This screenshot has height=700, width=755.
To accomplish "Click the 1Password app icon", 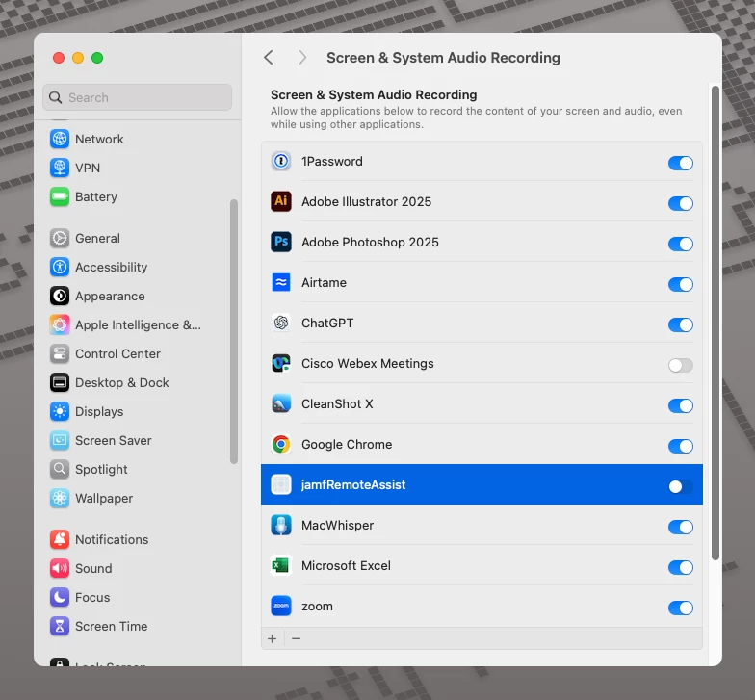I will pyautogui.click(x=281, y=162).
